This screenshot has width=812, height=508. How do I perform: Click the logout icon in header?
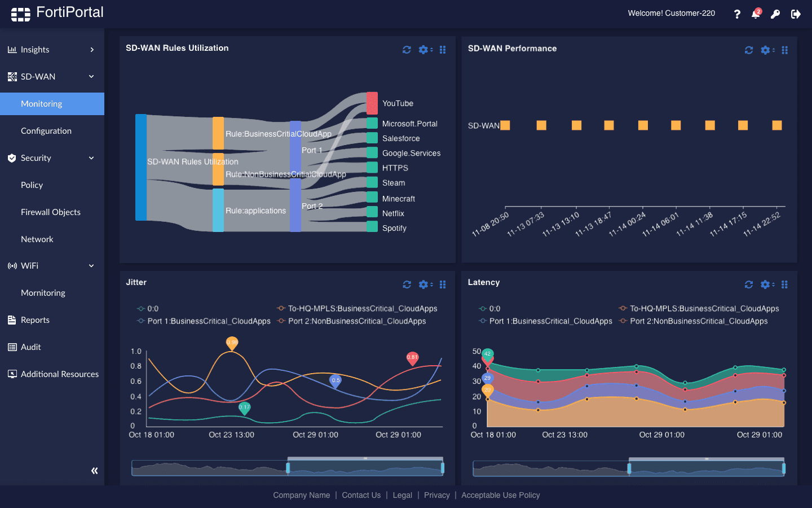tap(796, 14)
